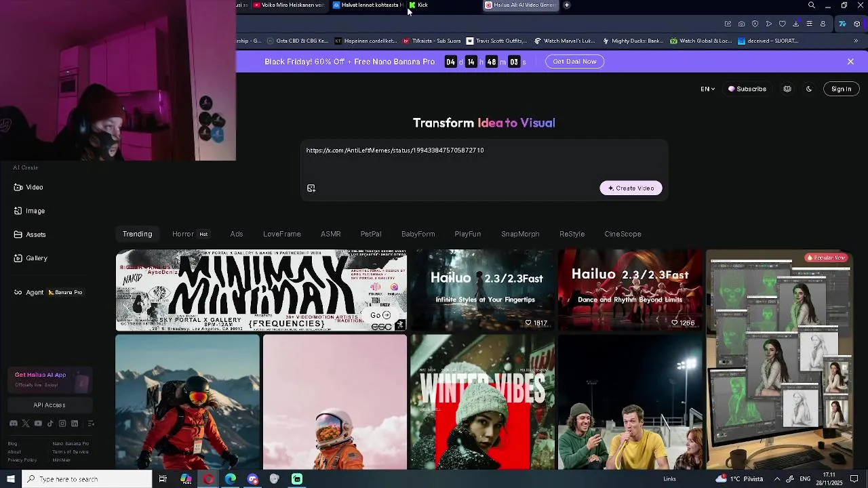Open the browser tab search magnifier
Screen dimensions: 868x488
(812, 5)
